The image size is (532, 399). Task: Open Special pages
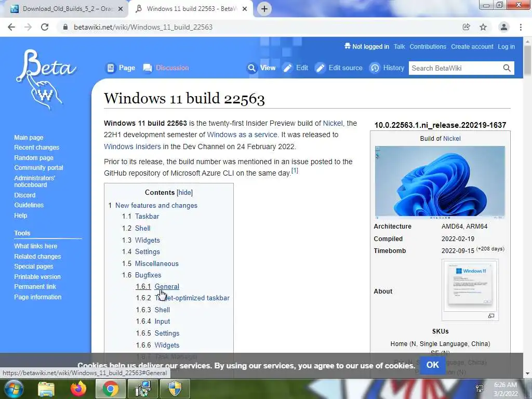(x=34, y=267)
